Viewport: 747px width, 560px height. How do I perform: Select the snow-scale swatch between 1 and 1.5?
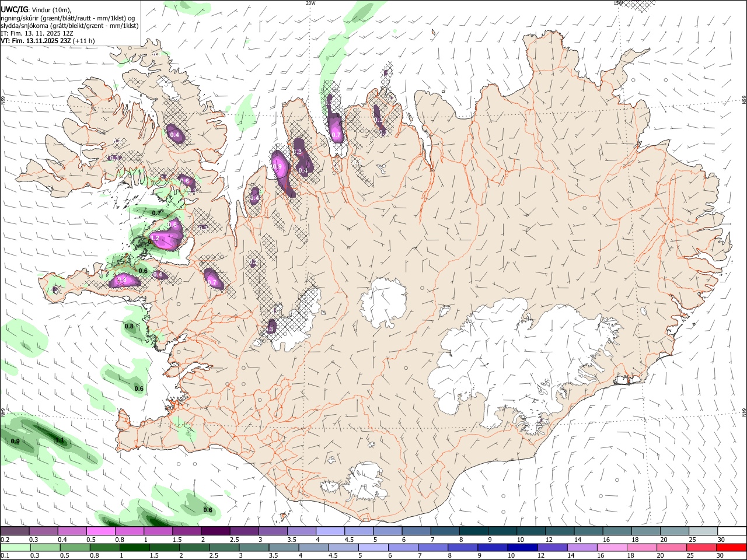click(158, 531)
